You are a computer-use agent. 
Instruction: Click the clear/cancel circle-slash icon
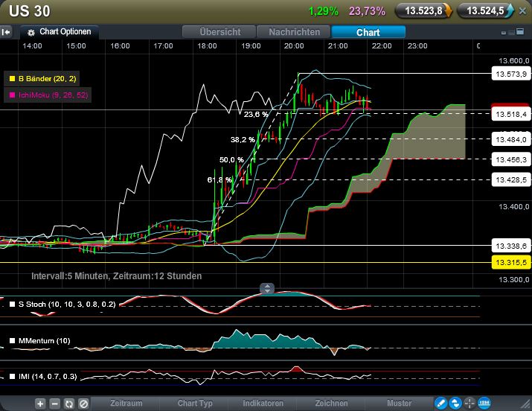point(83,404)
